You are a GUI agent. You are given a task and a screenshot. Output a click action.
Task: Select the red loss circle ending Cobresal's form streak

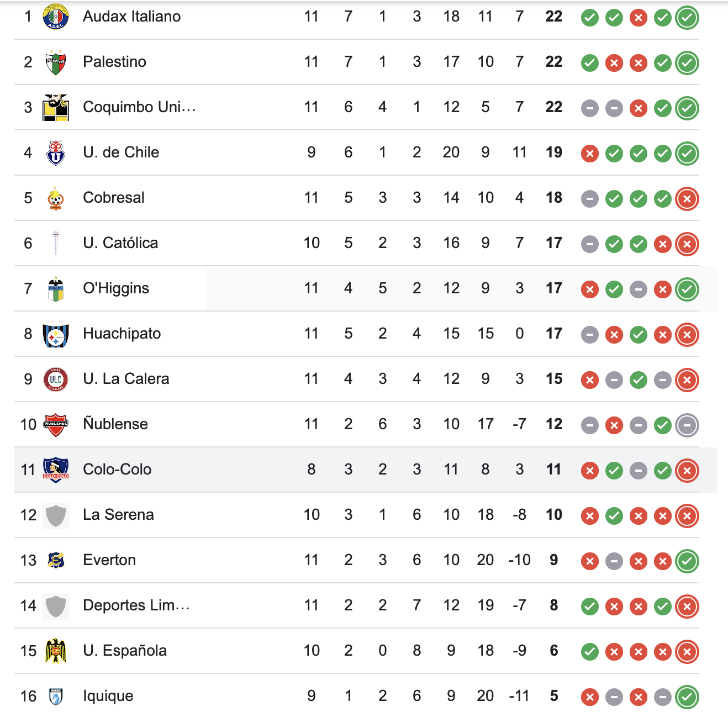pos(687,199)
